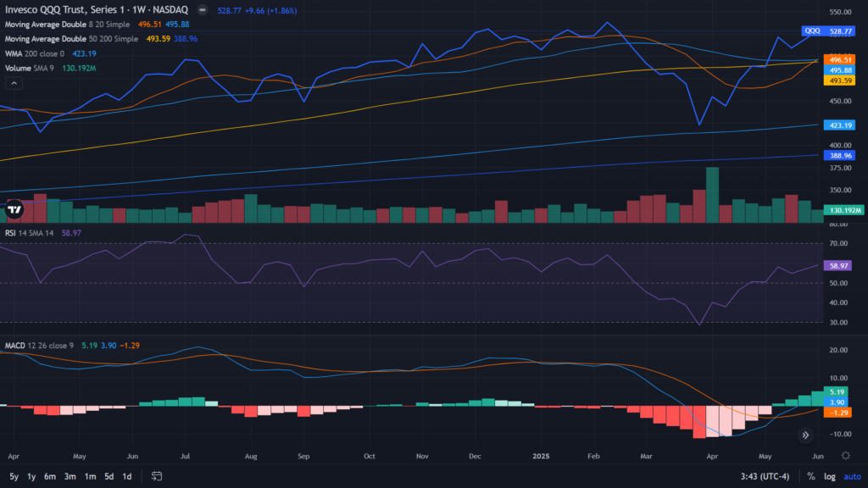Toggle auto scale mode
The width and height of the screenshot is (868, 488).
point(853,476)
